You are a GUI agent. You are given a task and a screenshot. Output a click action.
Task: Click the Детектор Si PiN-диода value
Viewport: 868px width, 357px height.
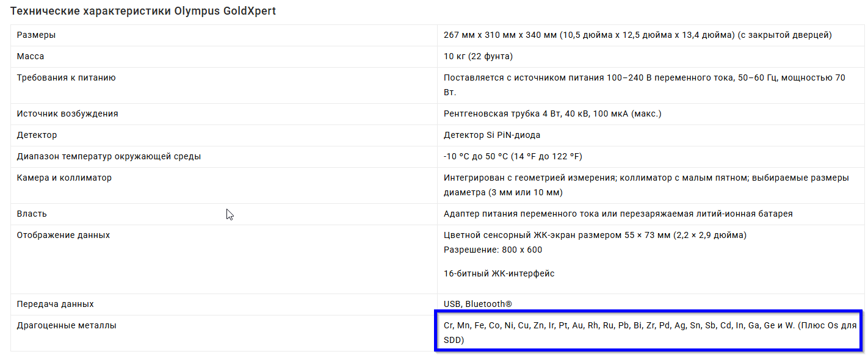click(x=492, y=135)
